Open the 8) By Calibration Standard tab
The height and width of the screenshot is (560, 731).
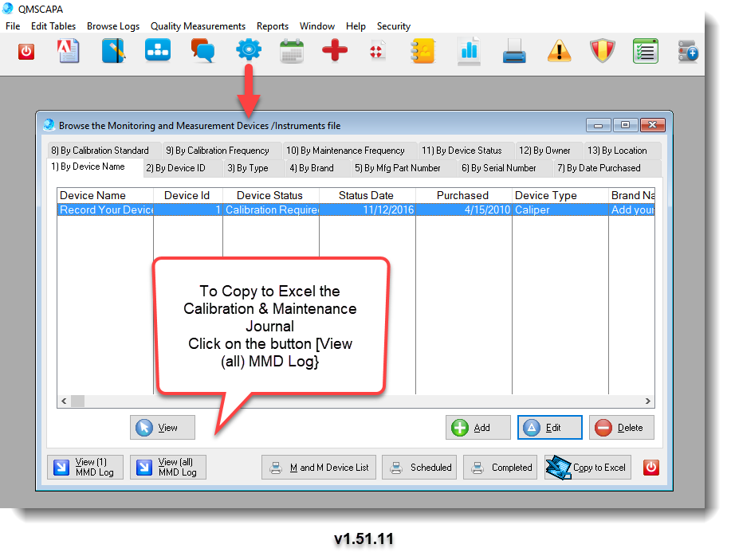click(x=101, y=150)
